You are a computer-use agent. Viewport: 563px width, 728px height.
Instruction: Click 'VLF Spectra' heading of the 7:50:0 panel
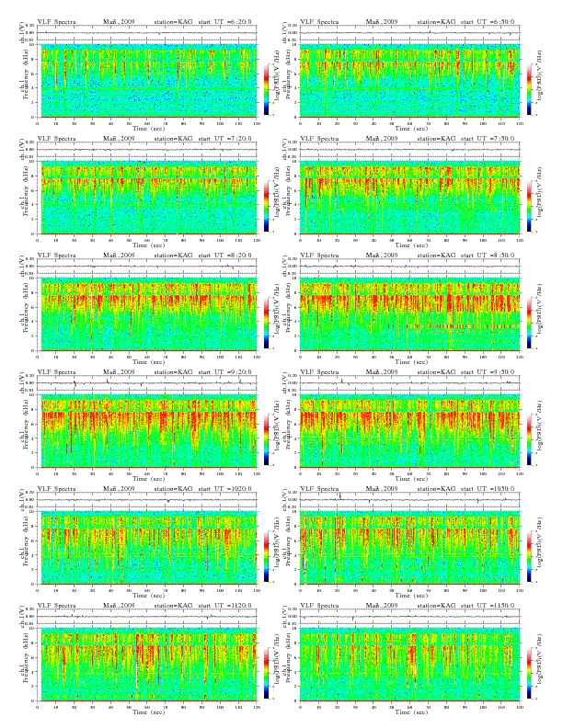click(x=319, y=139)
